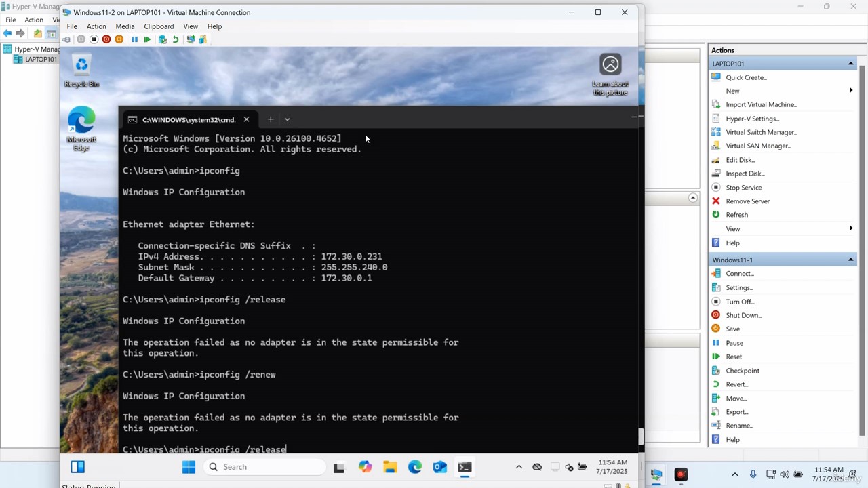Click the Share toolbar icon at toolbar end
This screenshot has width=868, height=488.
click(x=202, y=39)
